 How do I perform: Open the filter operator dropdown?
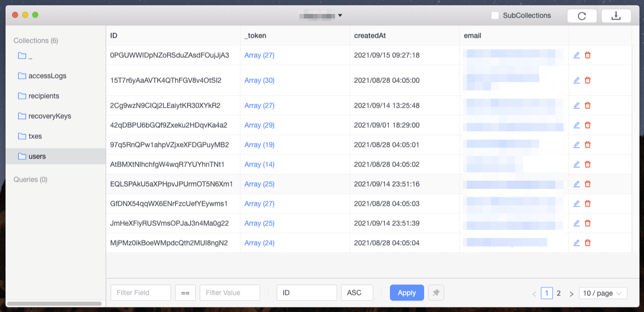point(185,292)
